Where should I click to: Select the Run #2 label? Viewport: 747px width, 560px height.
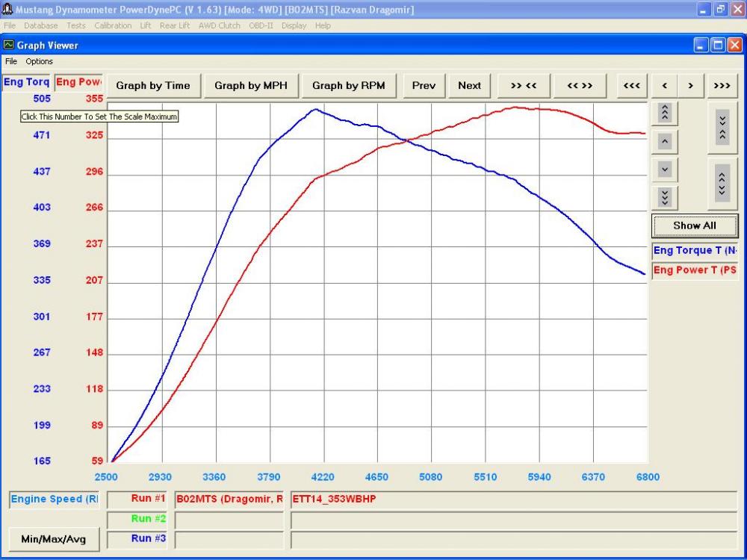pos(137,520)
